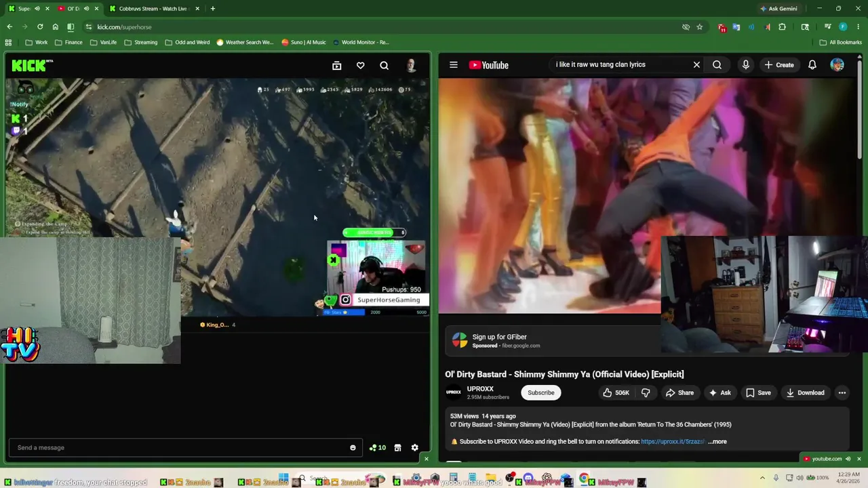Screen dimensions: 868x488
Task: Open Kick search magnifier icon
Action: coord(384,66)
